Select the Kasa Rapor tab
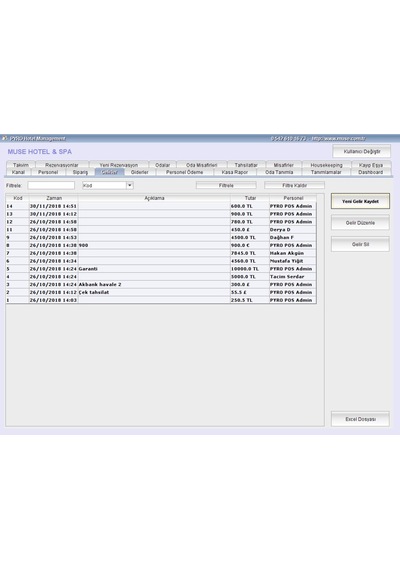This screenshot has width=400, height=570. [x=235, y=172]
